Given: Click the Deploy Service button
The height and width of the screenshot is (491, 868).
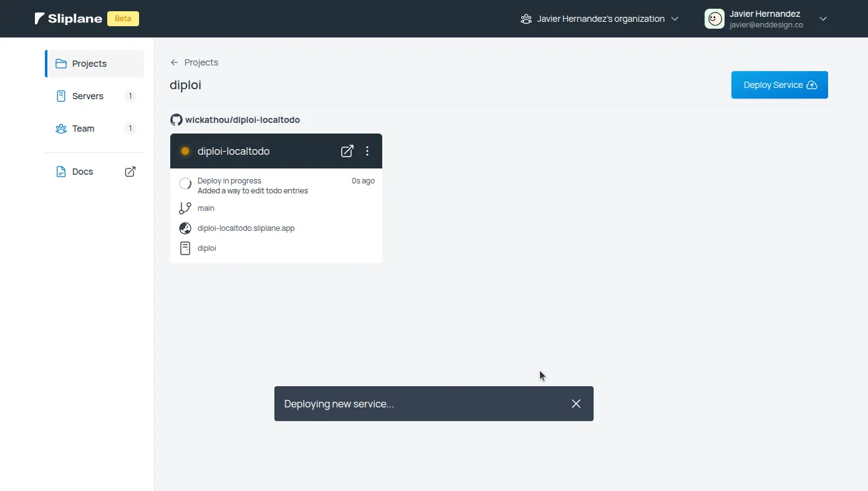Looking at the screenshot, I should 779,84.
